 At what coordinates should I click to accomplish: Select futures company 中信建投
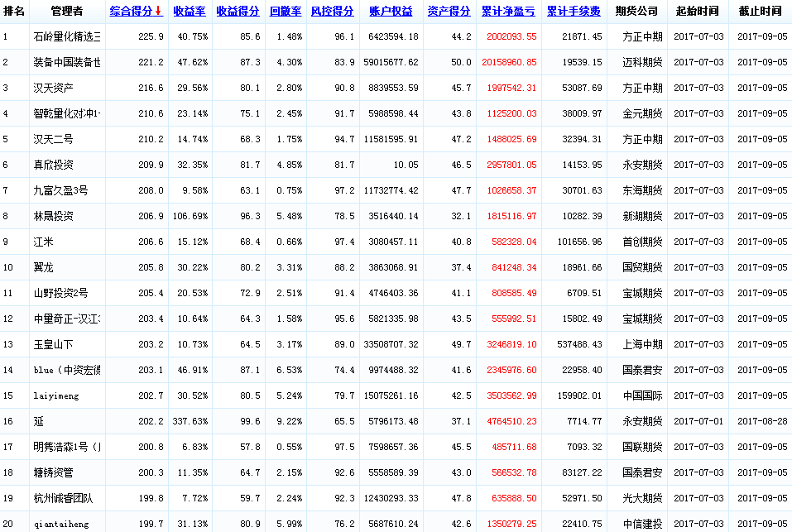pyautogui.click(x=642, y=524)
